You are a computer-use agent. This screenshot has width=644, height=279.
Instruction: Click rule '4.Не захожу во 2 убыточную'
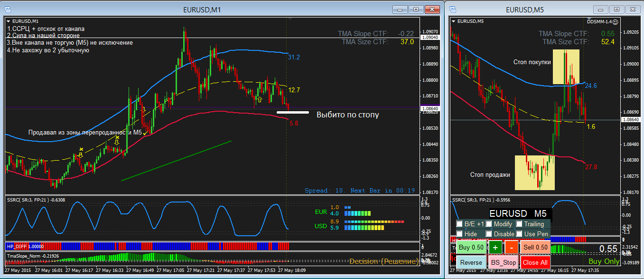point(48,49)
